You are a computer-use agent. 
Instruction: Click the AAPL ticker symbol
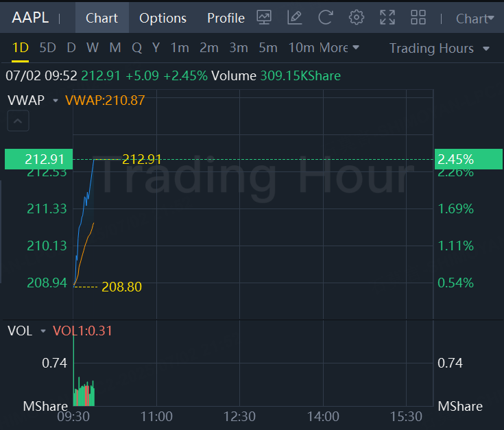click(x=30, y=17)
